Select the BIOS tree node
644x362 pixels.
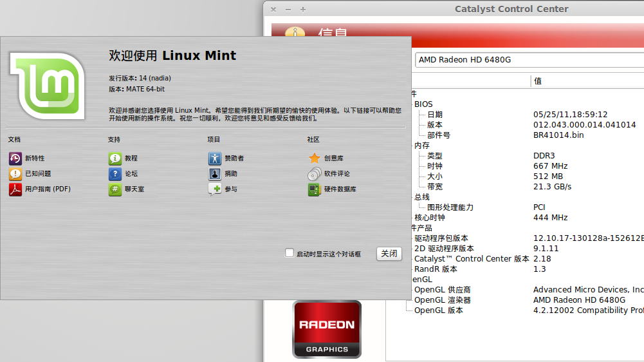coord(423,104)
